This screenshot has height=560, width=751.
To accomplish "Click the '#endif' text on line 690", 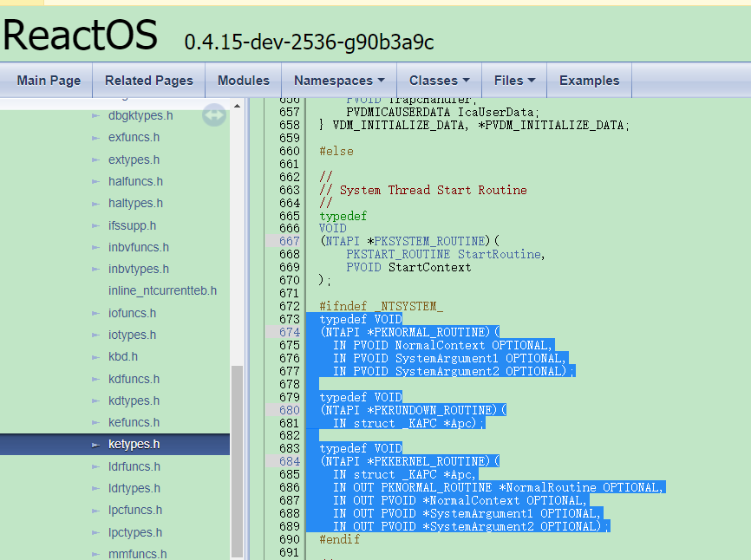I will (x=340, y=539).
